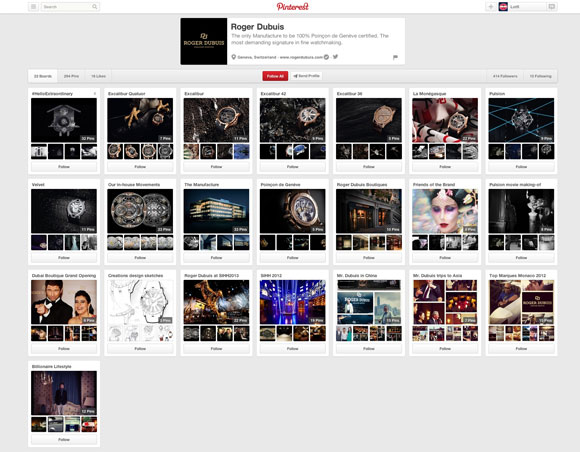Viewport: 580px width, 452px height.
Task: Open the Roger Dubuis at SIHH2013 cover image
Action: tap(216, 302)
